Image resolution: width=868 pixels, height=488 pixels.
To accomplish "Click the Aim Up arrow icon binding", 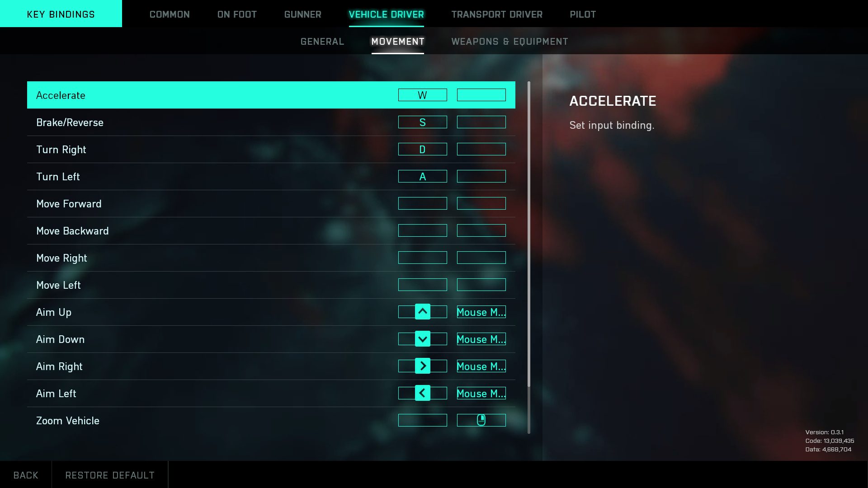I will [x=422, y=312].
